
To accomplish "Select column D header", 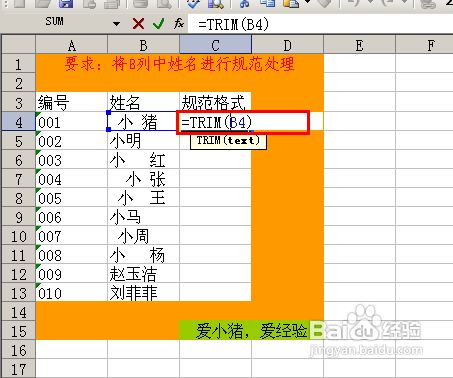I will [x=287, y=45].
